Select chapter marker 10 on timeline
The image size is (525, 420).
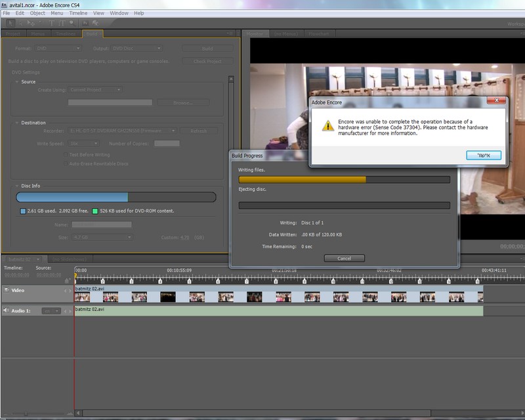(333, 282)
